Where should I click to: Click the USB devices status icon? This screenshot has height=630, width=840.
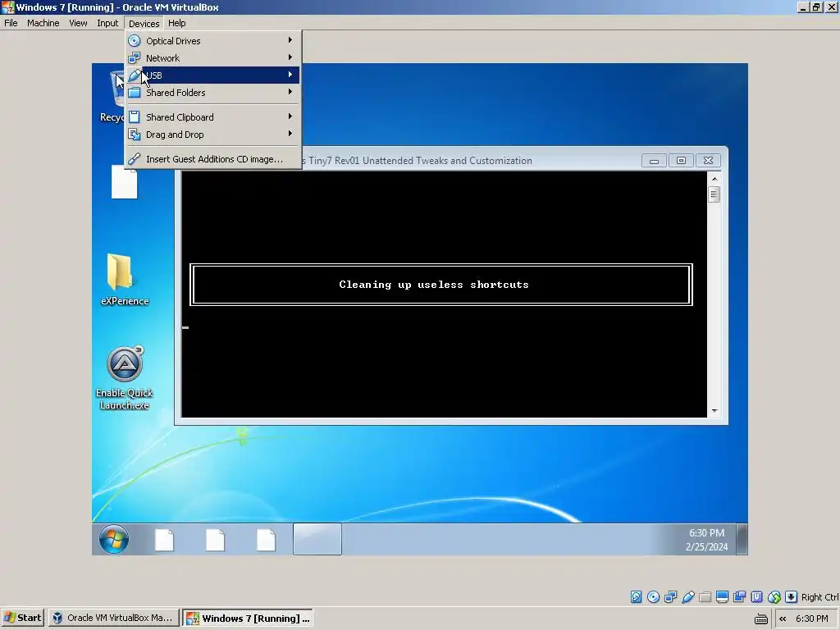click(688, 597)
